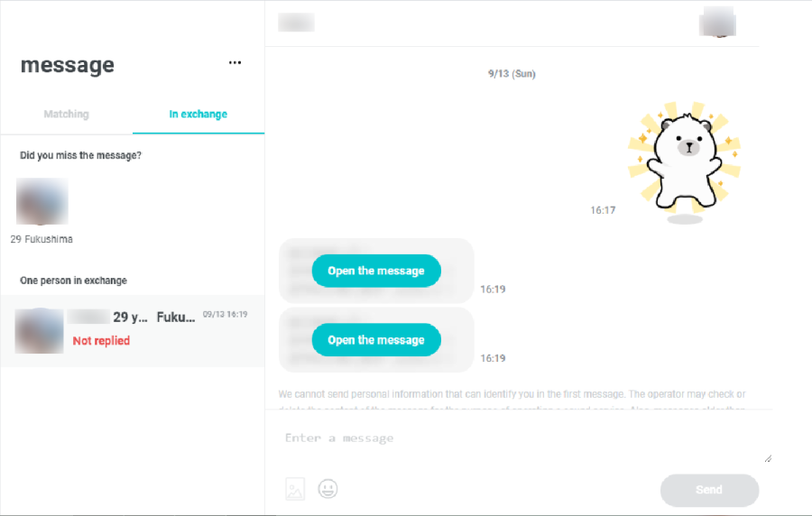Open the three-dot options menu beside message
This screenshot has height=516, width=812.
point(235,62)
